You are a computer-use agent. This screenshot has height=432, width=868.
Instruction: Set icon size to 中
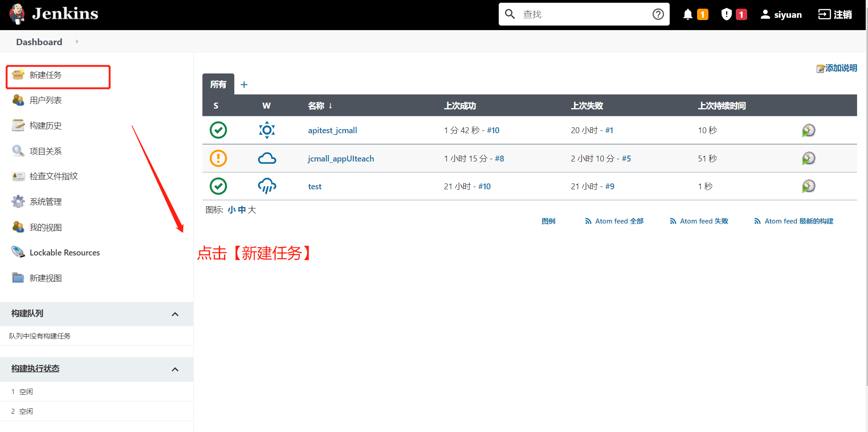pyautogui.click(x=242, y=210)
